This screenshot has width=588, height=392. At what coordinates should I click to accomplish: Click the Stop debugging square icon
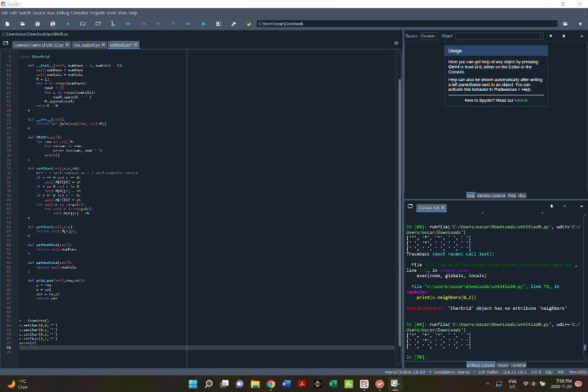point(203,24)
